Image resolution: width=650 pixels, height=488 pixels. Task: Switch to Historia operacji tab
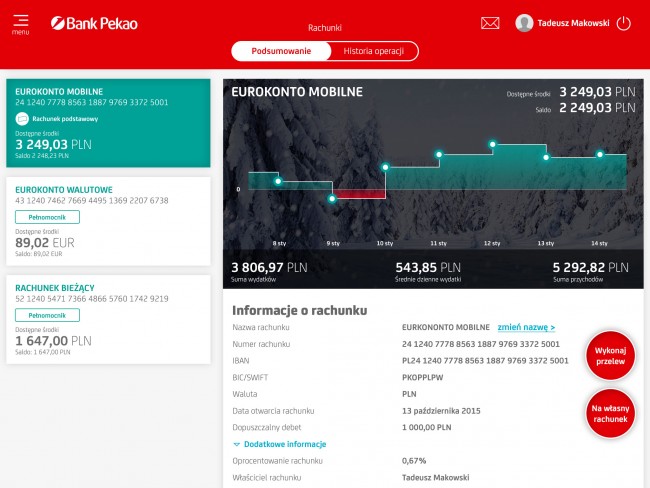point(374,51)
